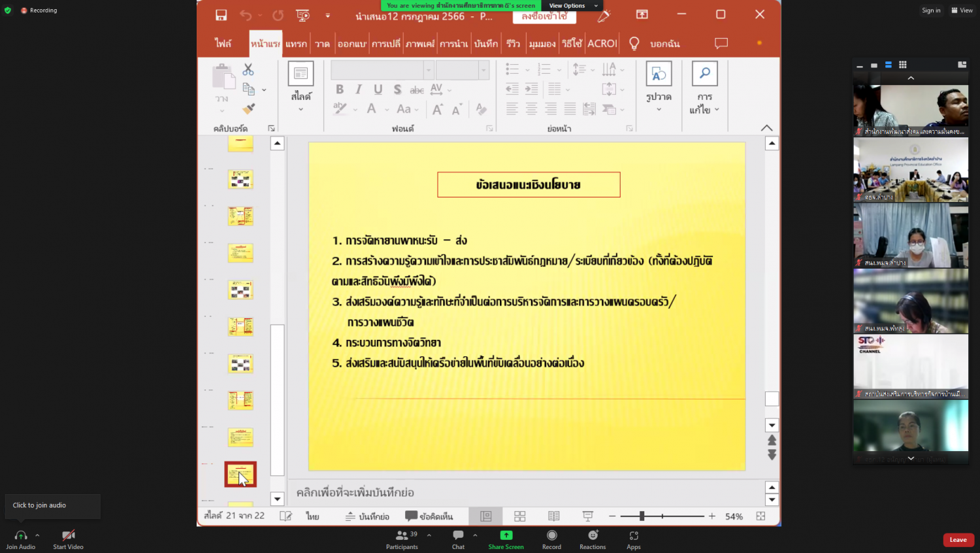Viewport: 980px width, 553px height.
Task: Switch to Reading view icon
Action: click(x=554, y=516)
